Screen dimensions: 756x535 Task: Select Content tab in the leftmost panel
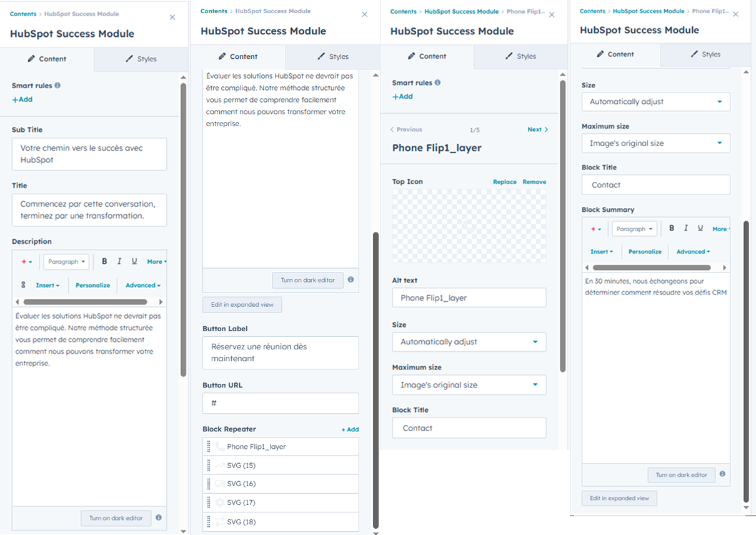point(47,59)
